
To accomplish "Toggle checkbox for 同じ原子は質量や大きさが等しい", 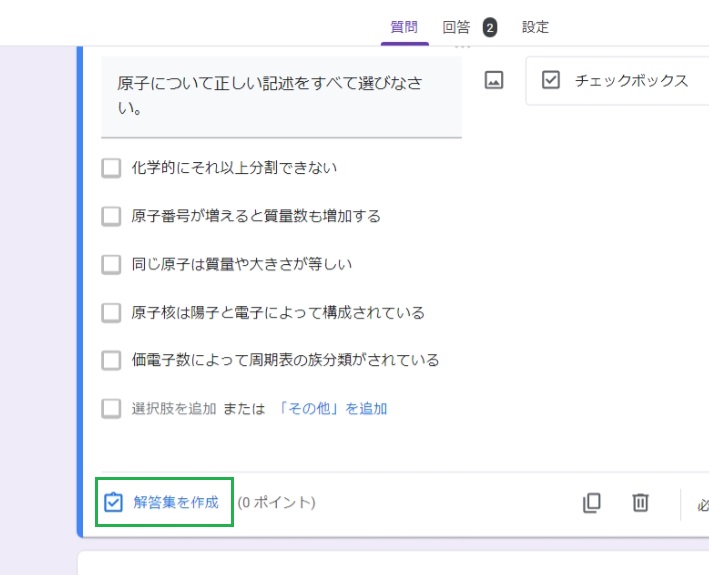I will point(111,264).
